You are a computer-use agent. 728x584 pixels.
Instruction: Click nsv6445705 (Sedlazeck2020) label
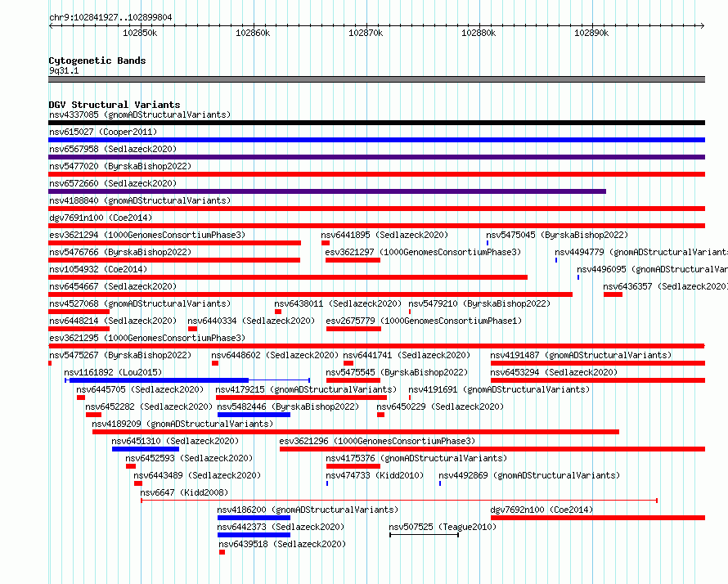click(x=140, y=389)
